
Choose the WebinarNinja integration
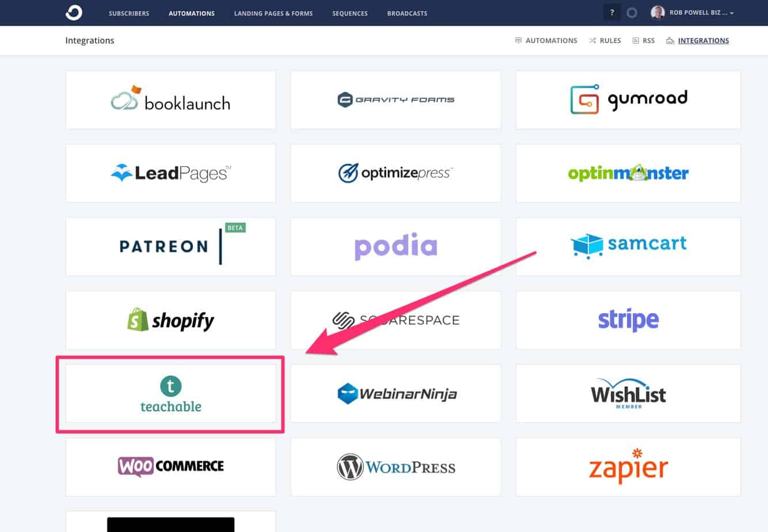pyautogui.click(x=396, y=393)
